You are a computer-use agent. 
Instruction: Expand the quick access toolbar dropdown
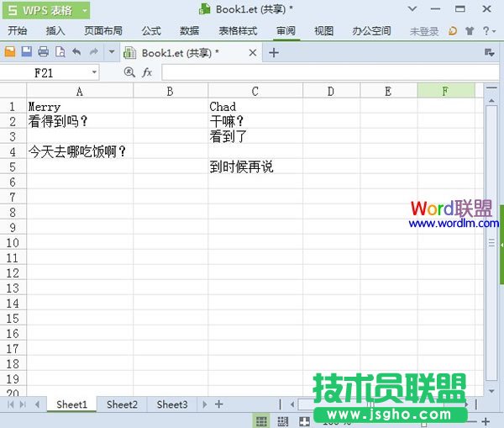coord(112,52)
